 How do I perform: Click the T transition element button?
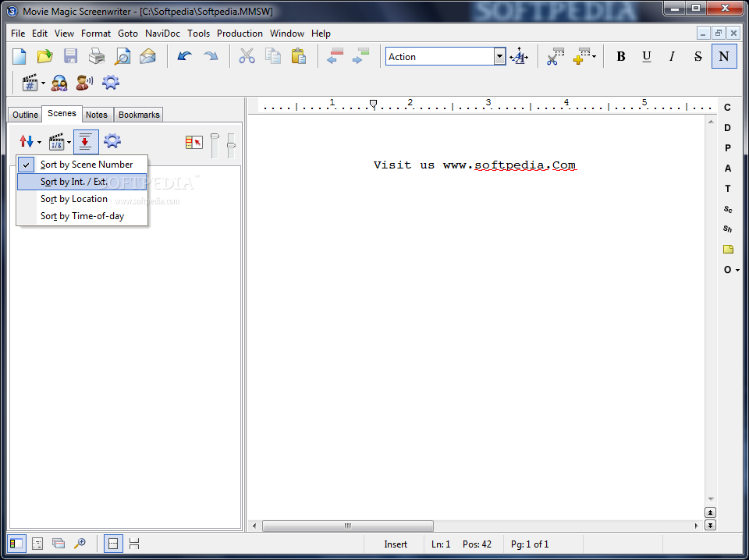tap(727, 189)
